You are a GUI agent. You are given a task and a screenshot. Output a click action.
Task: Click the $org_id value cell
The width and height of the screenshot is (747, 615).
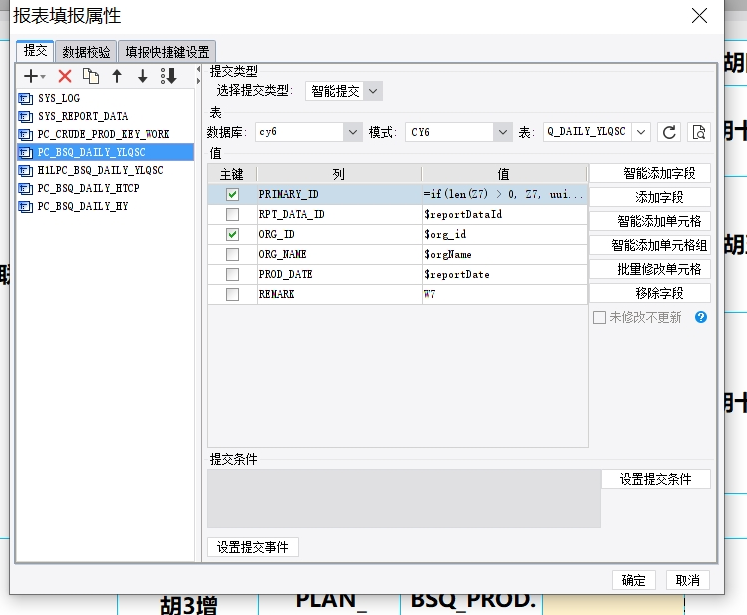coord(505,234)
